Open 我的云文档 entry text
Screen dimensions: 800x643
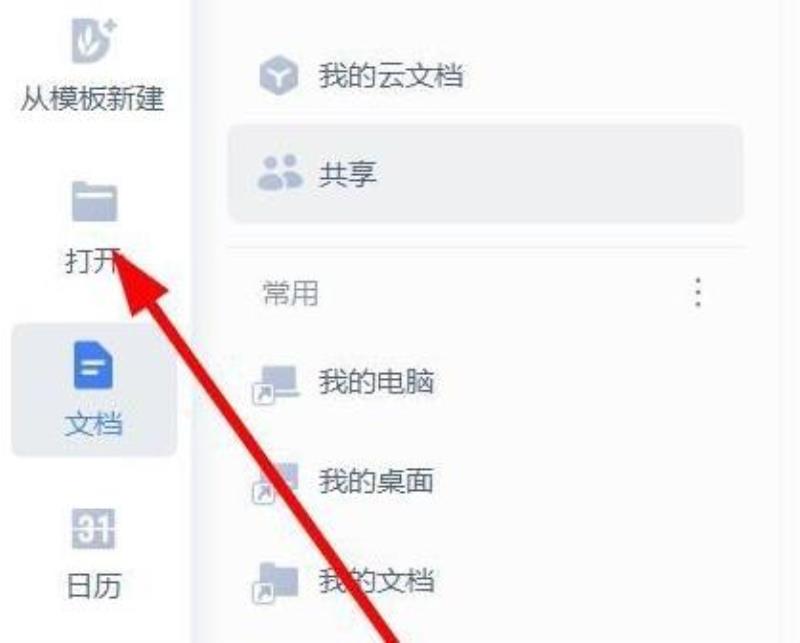click(x=391, y=76)
